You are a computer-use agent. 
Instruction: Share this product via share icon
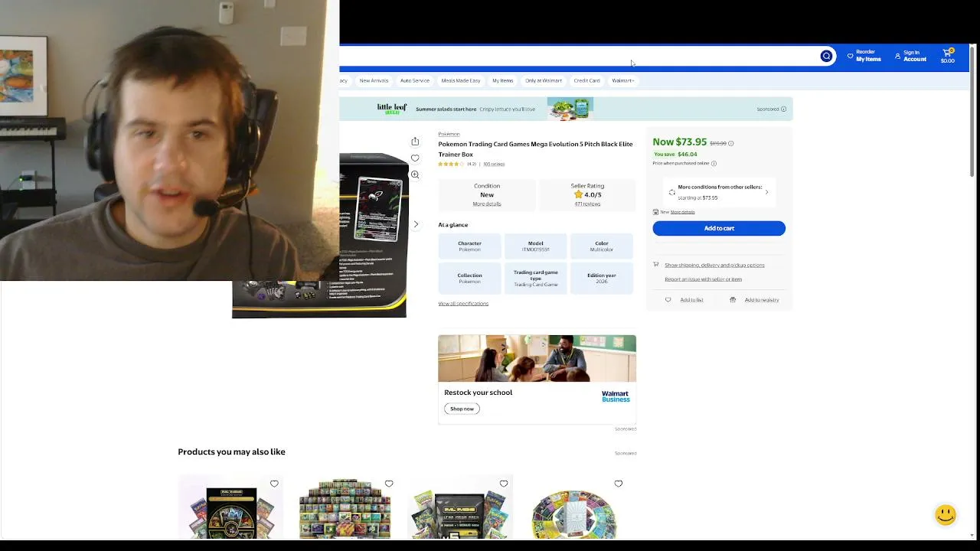point(415,142)
